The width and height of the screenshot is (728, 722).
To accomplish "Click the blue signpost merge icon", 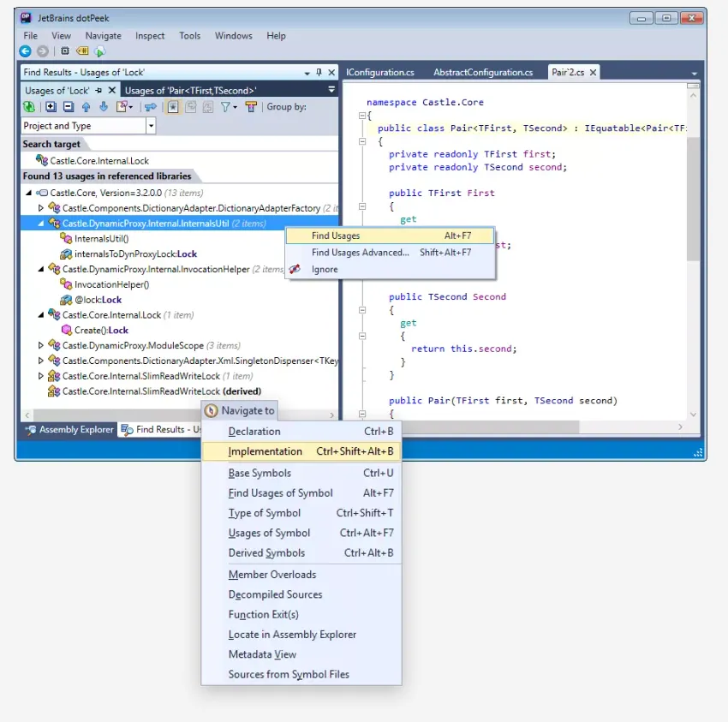I will [x=151, y=107].
